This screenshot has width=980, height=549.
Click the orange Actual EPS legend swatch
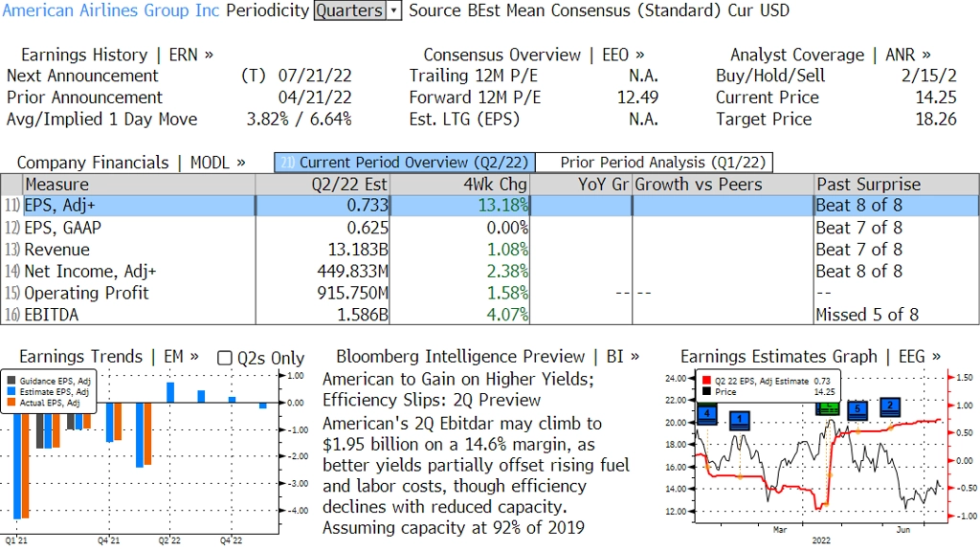tap(11, 403)
